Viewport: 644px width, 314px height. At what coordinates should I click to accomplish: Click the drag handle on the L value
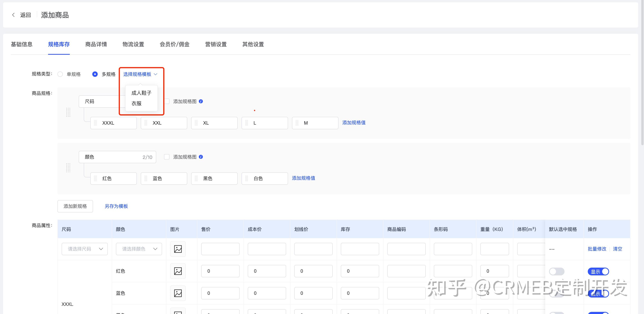(x=247, y=123)
